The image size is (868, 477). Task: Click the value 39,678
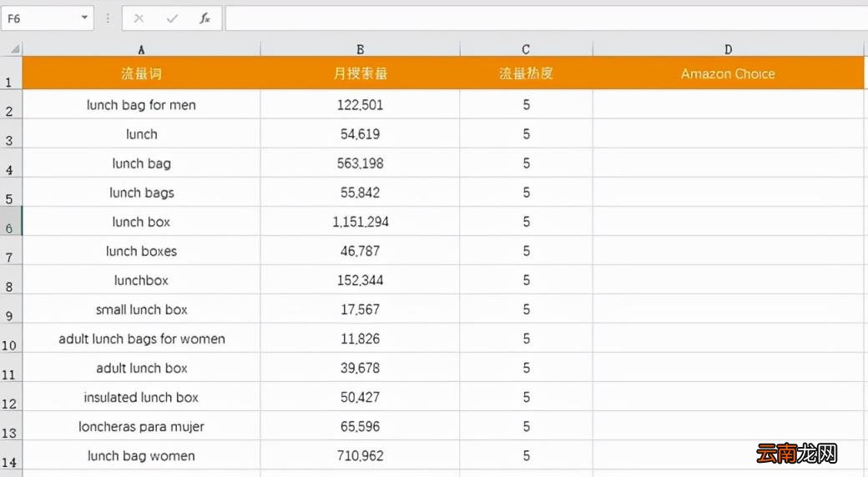click(360, 368)
